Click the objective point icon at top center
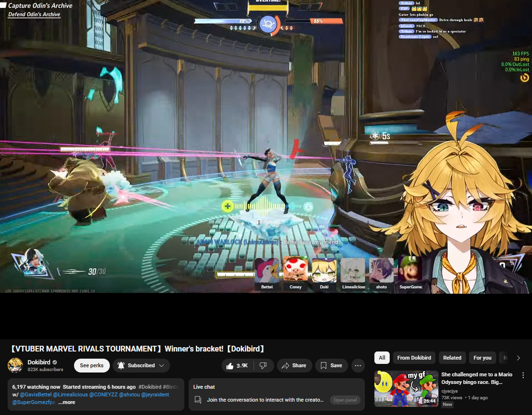The image size is (532, 415). point(268,25)
